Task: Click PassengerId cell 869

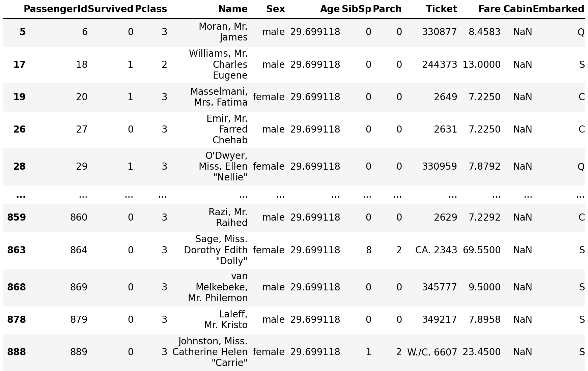Action: 79,287
